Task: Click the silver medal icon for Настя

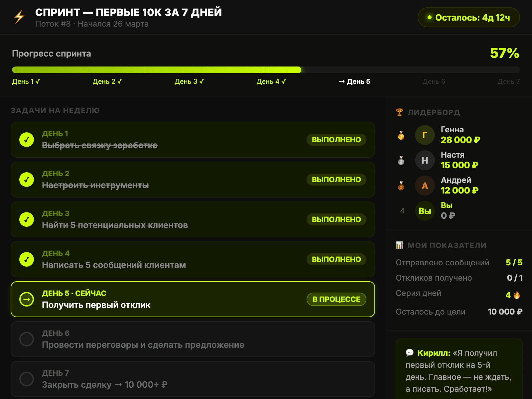Action: pos(401,160)
